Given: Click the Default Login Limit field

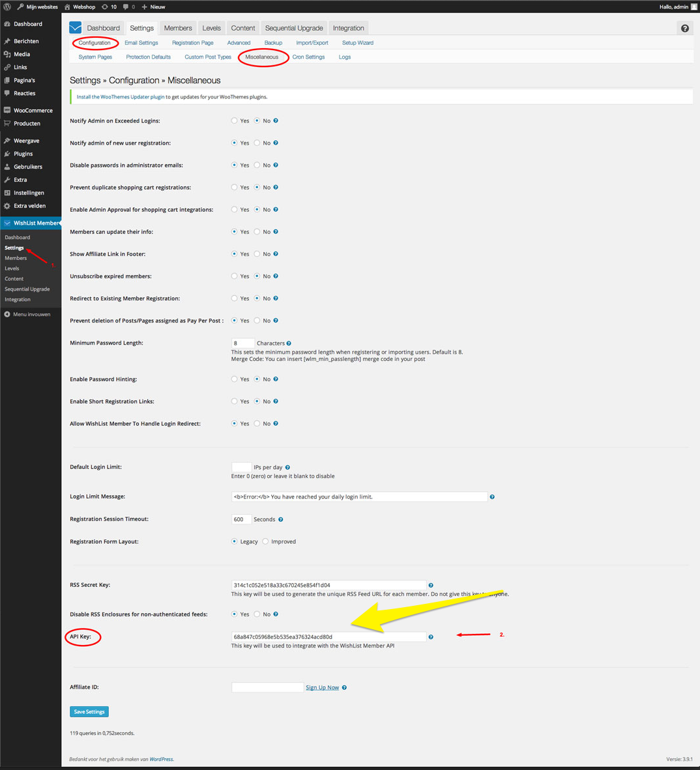Looking at the screenshot, I should 241,468.
